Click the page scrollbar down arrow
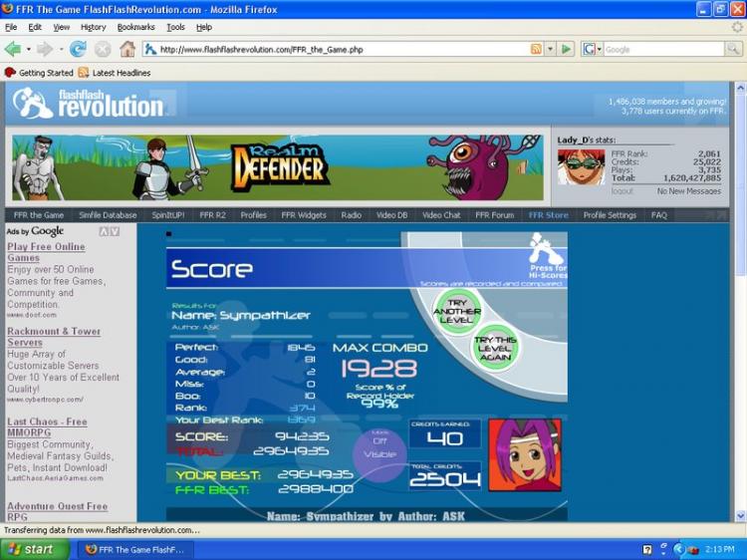The image size is (747, 560). coord(740,516)
